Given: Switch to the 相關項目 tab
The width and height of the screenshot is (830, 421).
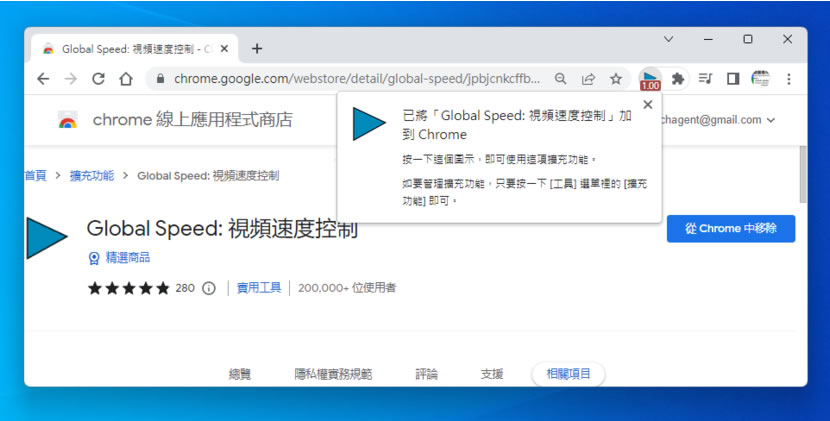Looking at the screenshot, I should pos(569,374).
